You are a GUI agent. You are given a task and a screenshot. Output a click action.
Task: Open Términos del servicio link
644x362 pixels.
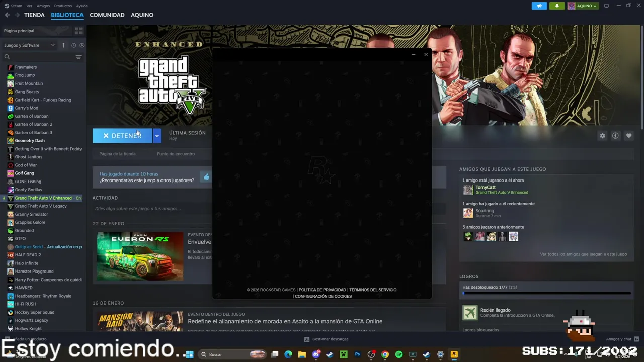pos(373,290)
